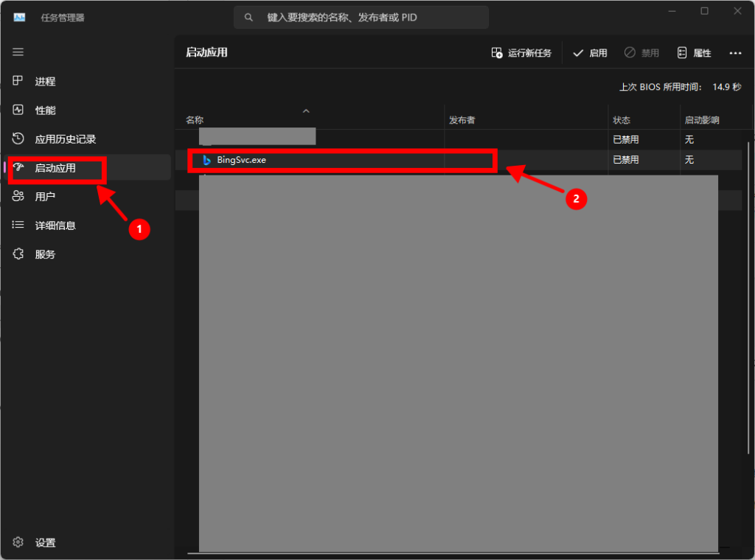Viewport: 755px width, 560px height.
Task: Open the 用户 (Users) page
Action: click(x=45, y=197)
